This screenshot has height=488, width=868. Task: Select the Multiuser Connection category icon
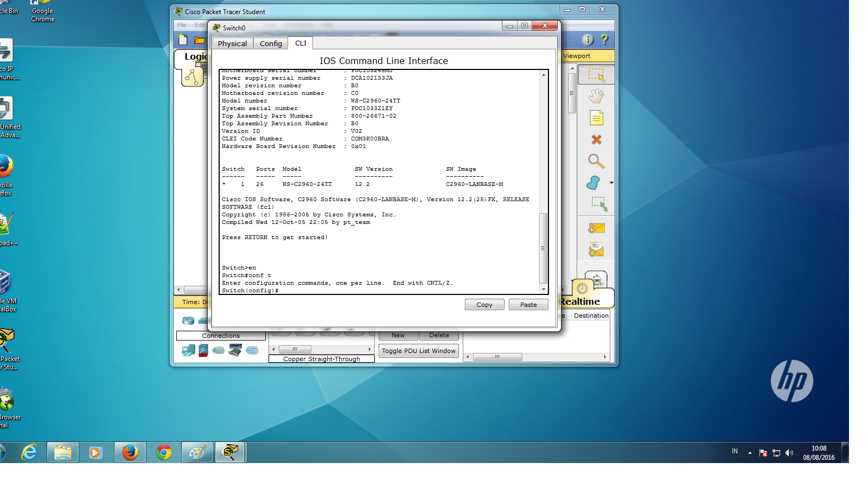click(x=252, y=350)
